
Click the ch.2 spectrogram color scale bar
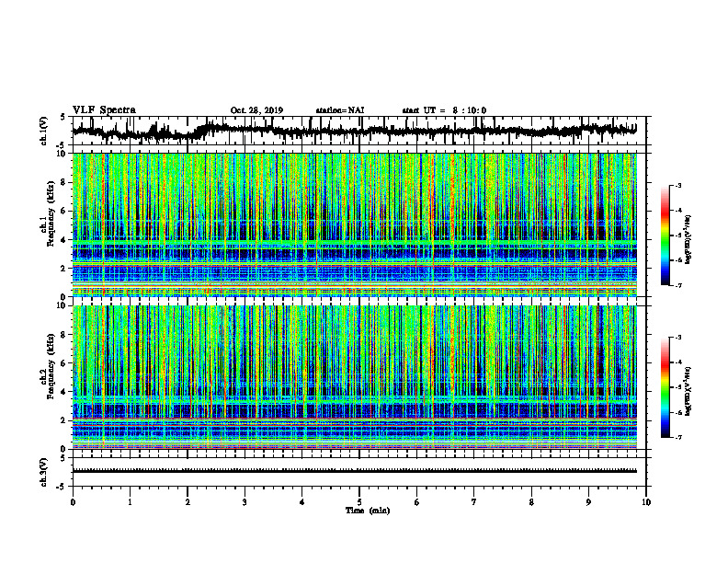665,387
